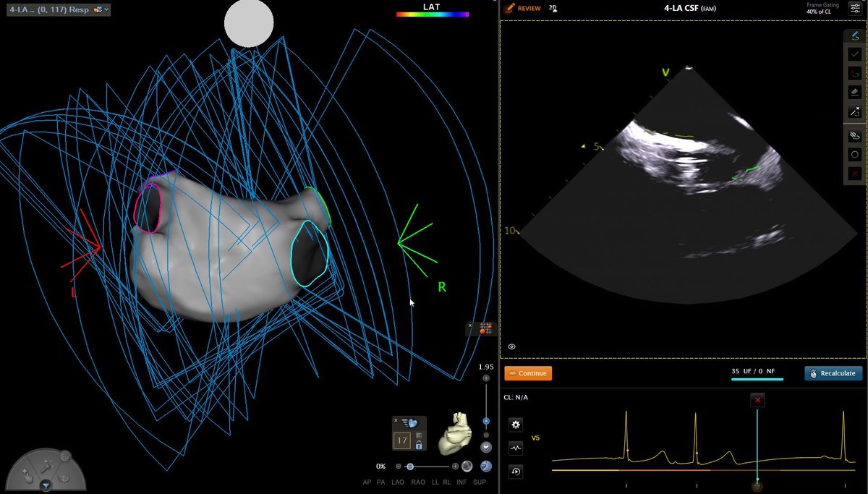
Task: Close the grid points overlay panel
Action: [x=470, y=325]
